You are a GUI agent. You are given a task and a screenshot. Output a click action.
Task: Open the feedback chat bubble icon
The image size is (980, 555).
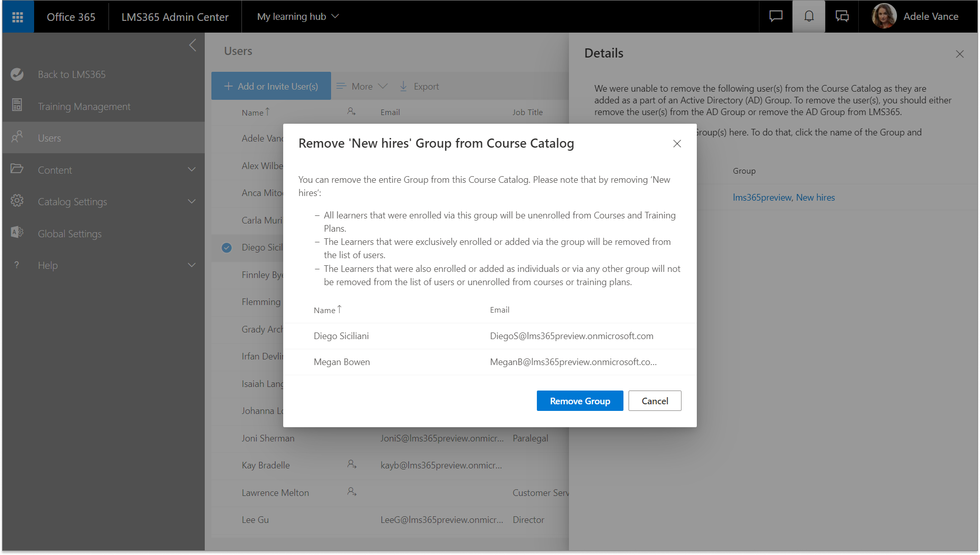[x=776, y=17]
